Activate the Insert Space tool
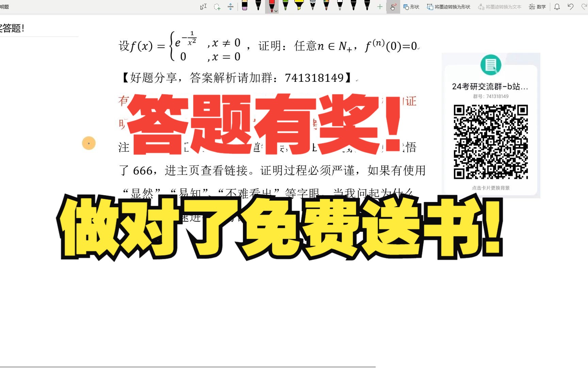This screenshot has height=368, width=588. click(x=230, y=7)
